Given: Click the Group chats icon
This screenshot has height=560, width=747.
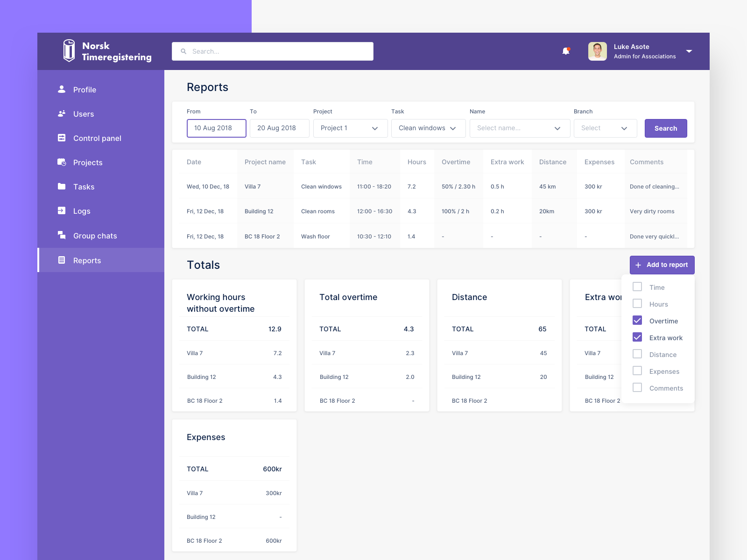Looking at the screenshot, I should [x=62, y=235].
